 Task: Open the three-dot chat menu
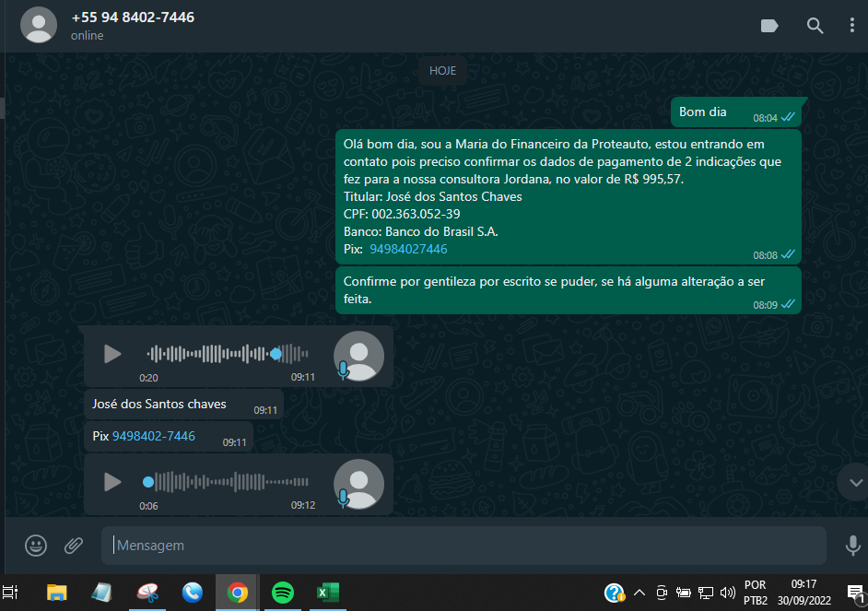point(852,26)
